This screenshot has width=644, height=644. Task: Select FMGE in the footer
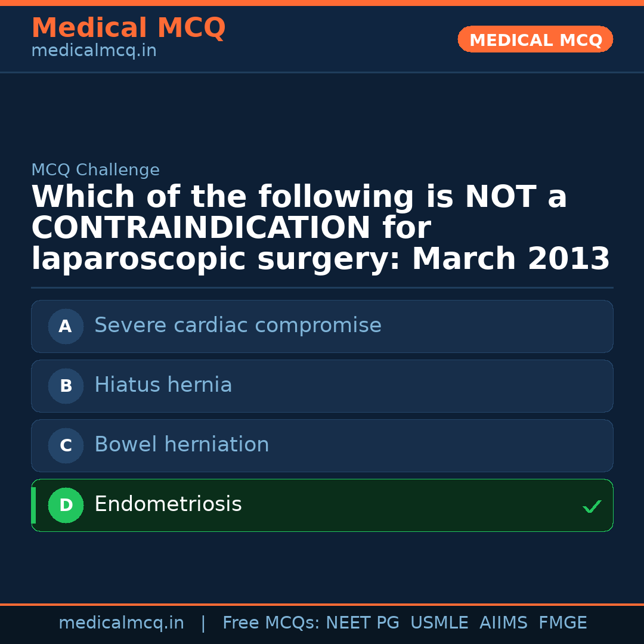562,623
